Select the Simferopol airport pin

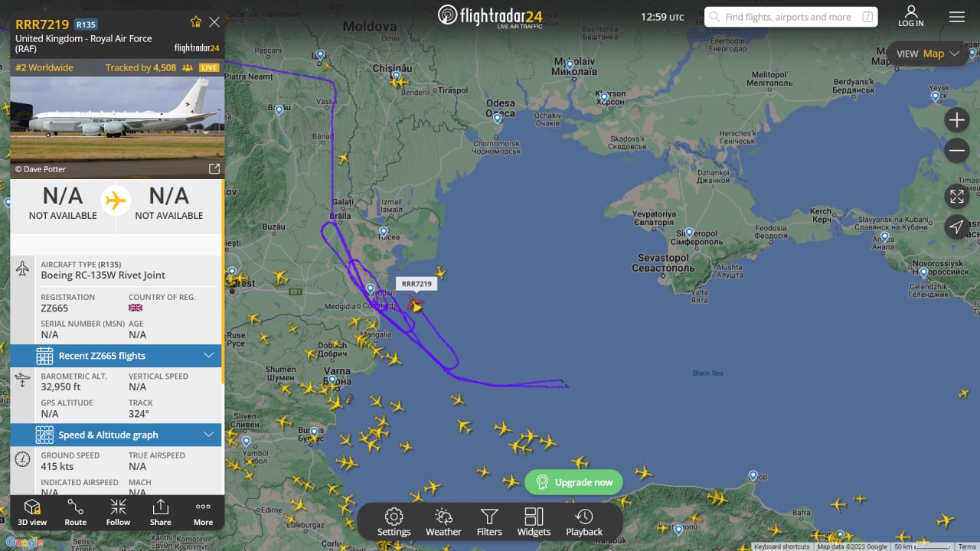pos(689,233)
